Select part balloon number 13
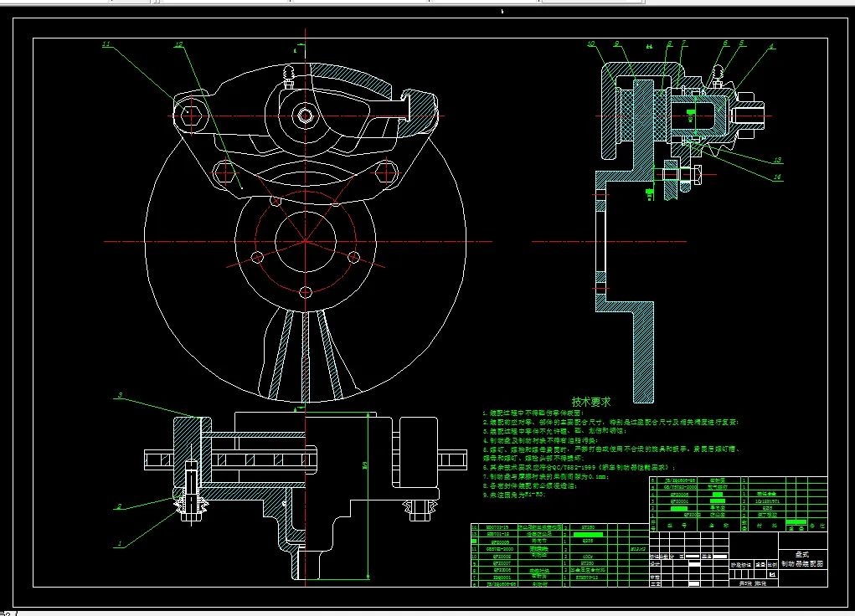The height and width of the screenshot is (616, 855). (x=778, y=160)
